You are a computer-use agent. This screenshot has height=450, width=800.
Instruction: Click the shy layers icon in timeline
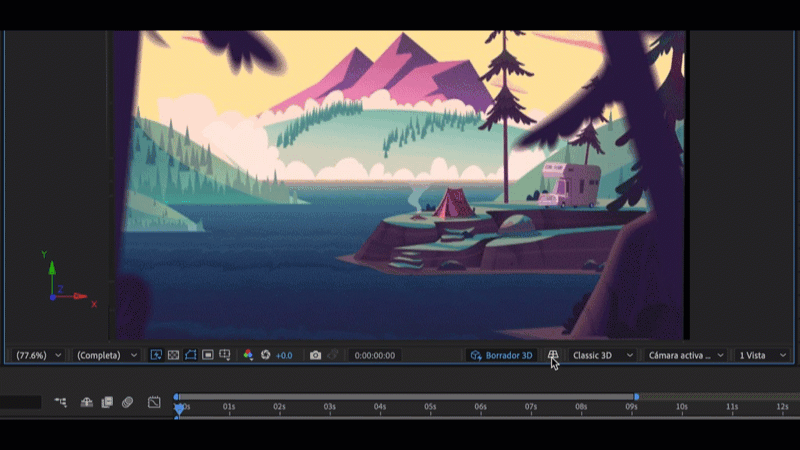[87, 402]
